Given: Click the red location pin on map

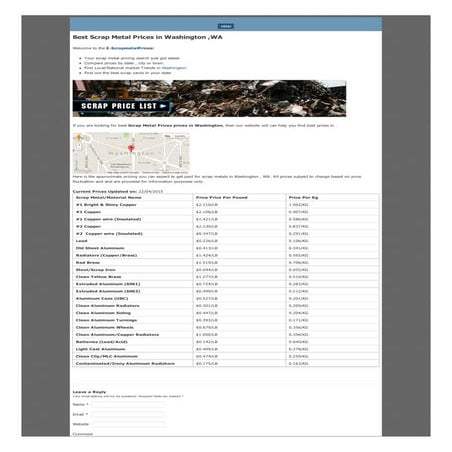Looking at the screenshot, I should (x=131, y=148).
